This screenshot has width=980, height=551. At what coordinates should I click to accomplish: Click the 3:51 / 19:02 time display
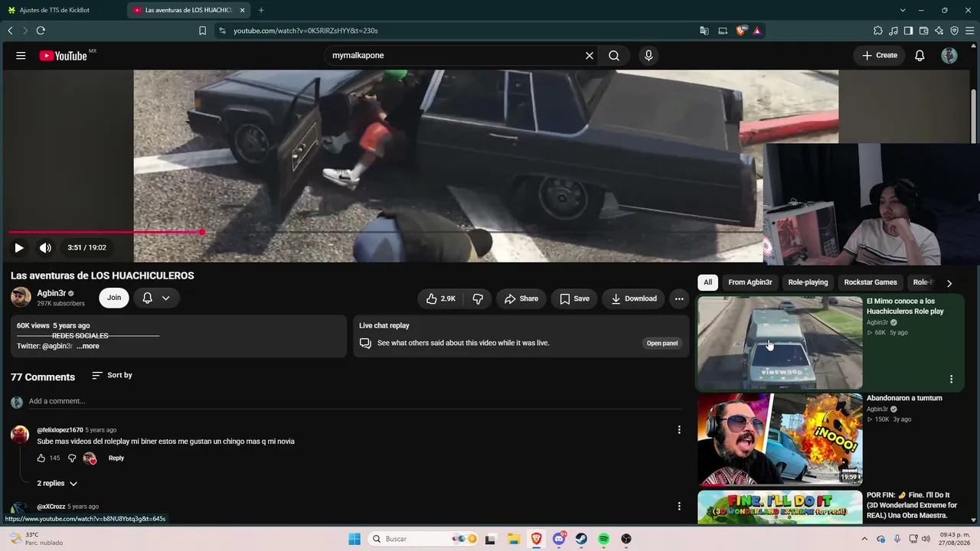tap(87, 247)
